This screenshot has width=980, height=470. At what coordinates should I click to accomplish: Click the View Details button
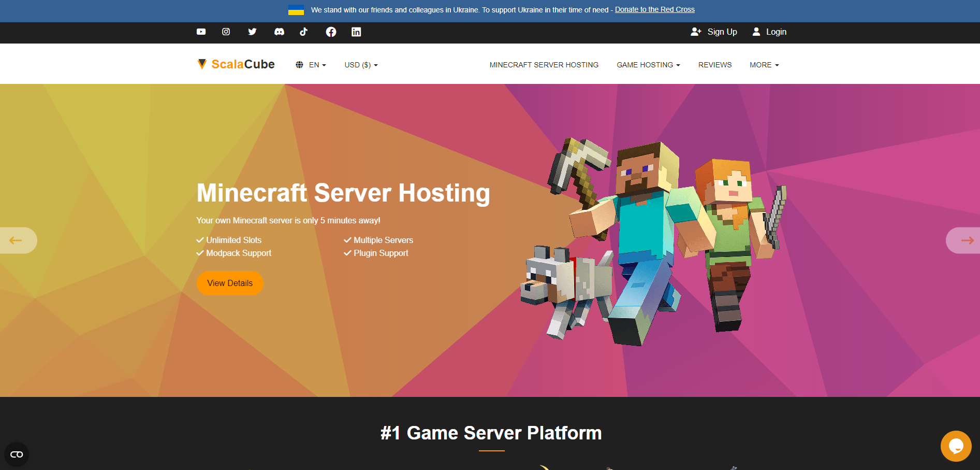coord(230,283)
